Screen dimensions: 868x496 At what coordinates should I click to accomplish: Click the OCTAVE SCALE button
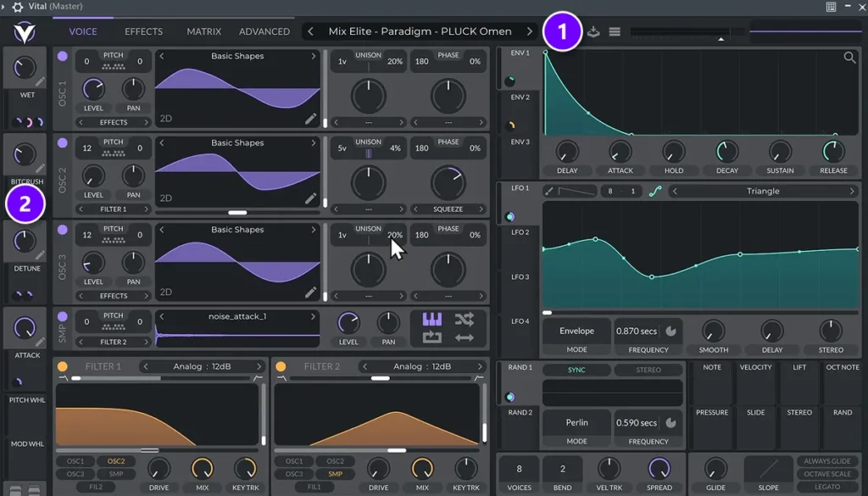point(827,474)
